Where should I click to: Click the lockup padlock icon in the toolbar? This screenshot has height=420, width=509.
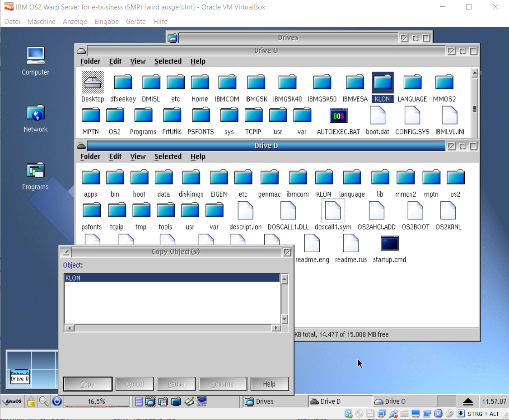31,402
